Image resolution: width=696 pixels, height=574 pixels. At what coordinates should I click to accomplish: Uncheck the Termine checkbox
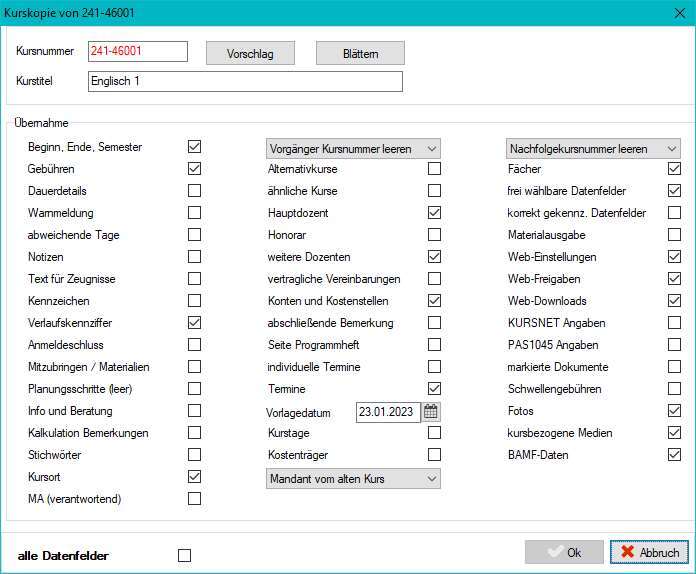(x=435, y=389)
